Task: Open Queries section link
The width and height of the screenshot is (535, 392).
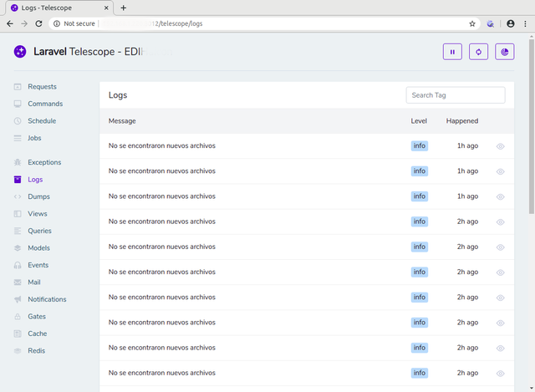Action: click(x=39, y=231)
